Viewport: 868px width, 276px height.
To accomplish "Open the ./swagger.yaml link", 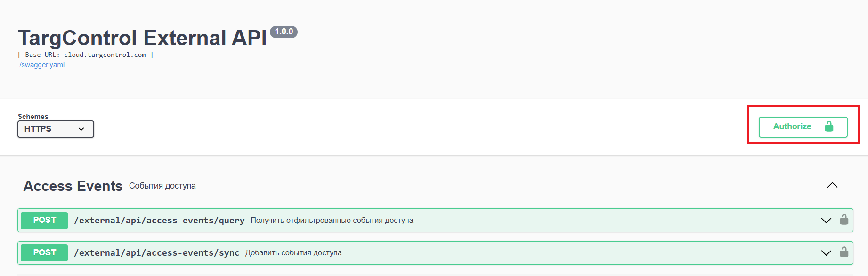I will (41, 65).
